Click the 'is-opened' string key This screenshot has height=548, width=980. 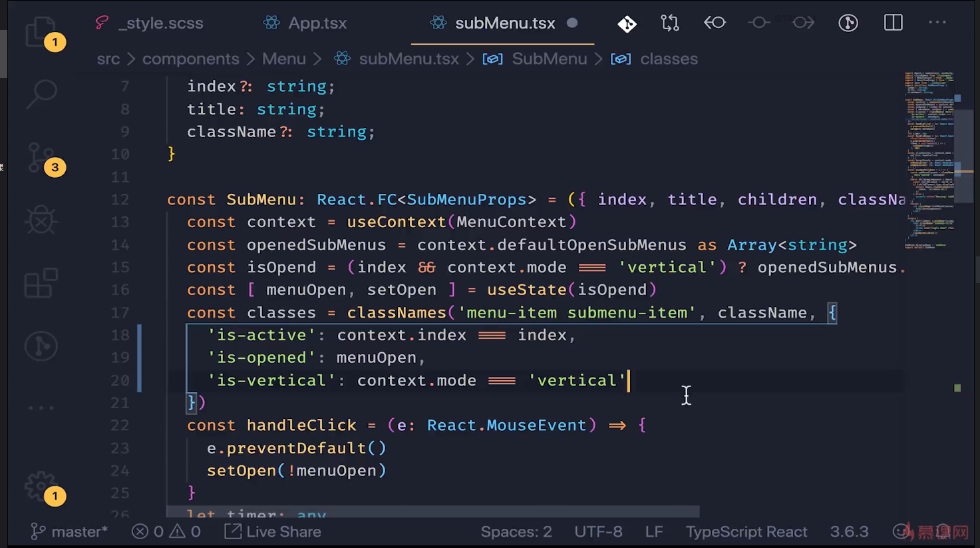[x=261, y=358]
